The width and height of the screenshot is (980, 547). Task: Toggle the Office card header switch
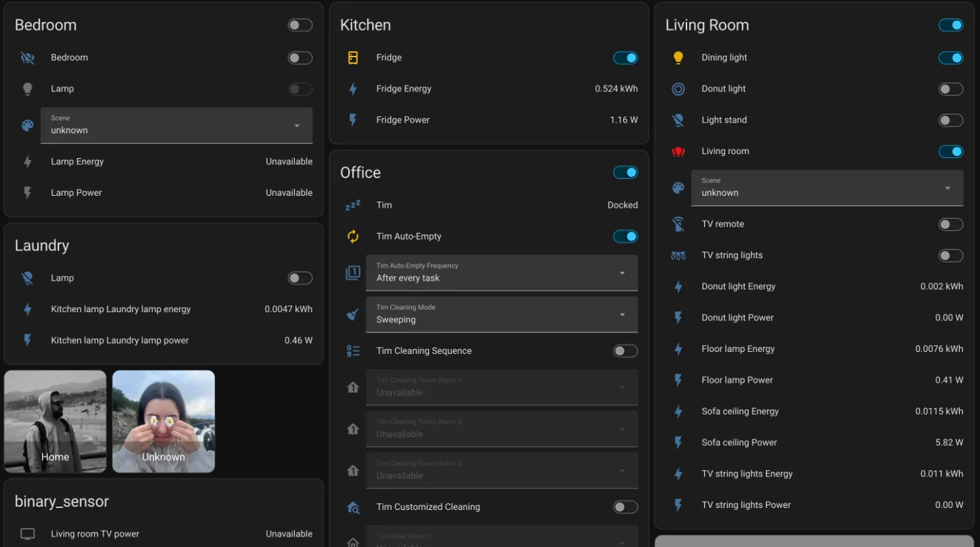click(625, 172)
